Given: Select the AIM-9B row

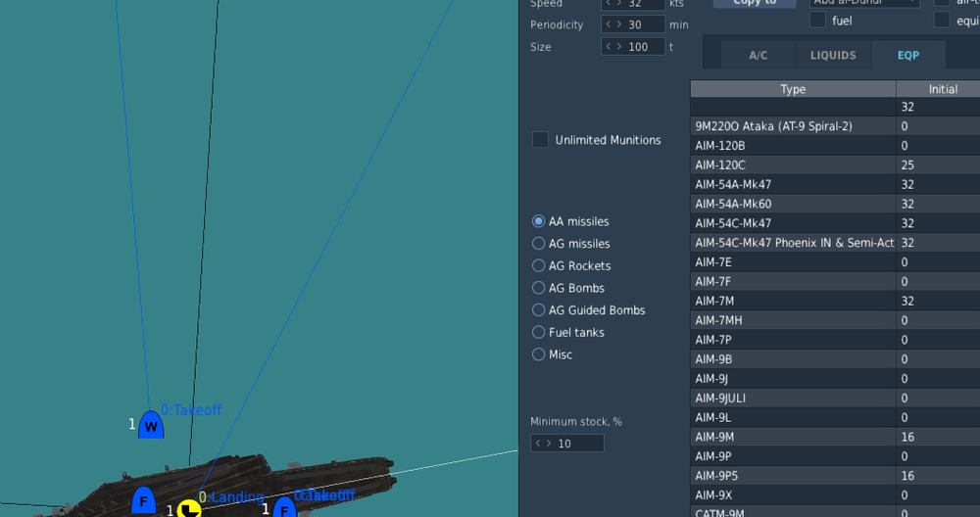Looking at the screenshot, I should click(835, 359).
